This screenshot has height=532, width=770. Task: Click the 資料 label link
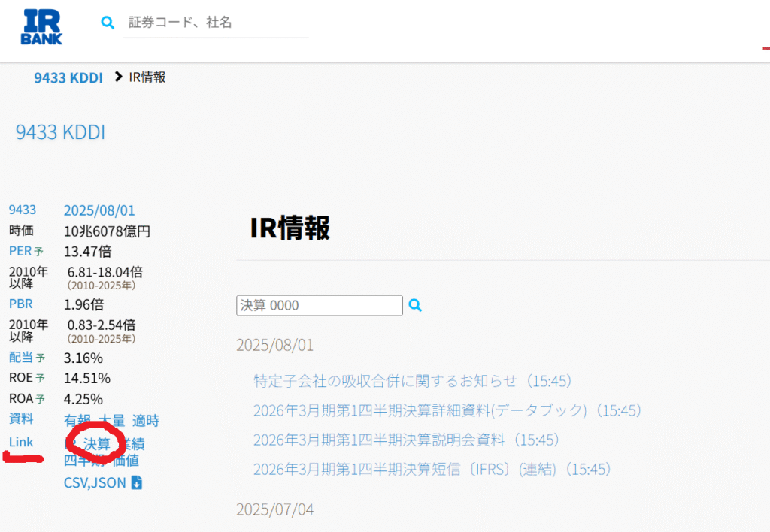click(x=21, y=419)
